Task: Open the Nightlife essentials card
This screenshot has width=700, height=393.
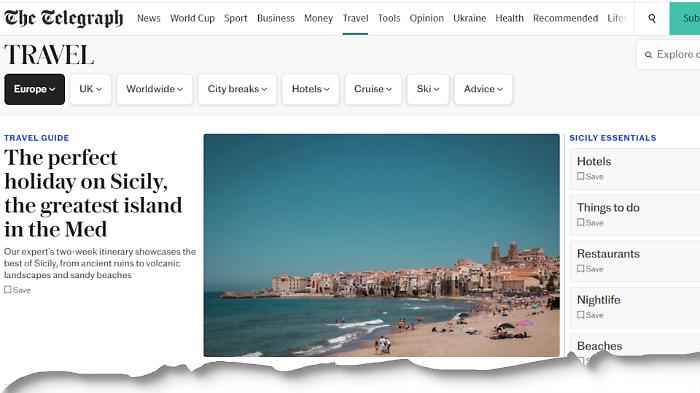Action: (x=635, y=308)
